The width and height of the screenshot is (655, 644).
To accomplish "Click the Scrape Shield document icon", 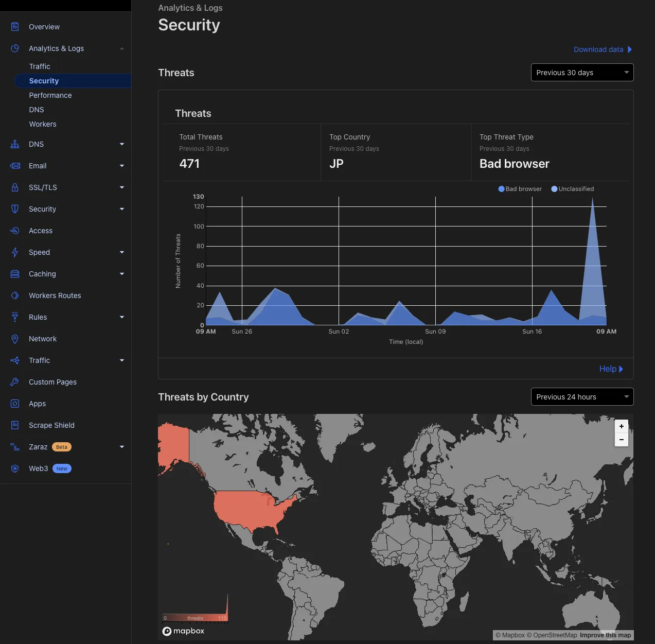I will coord(15,425).
